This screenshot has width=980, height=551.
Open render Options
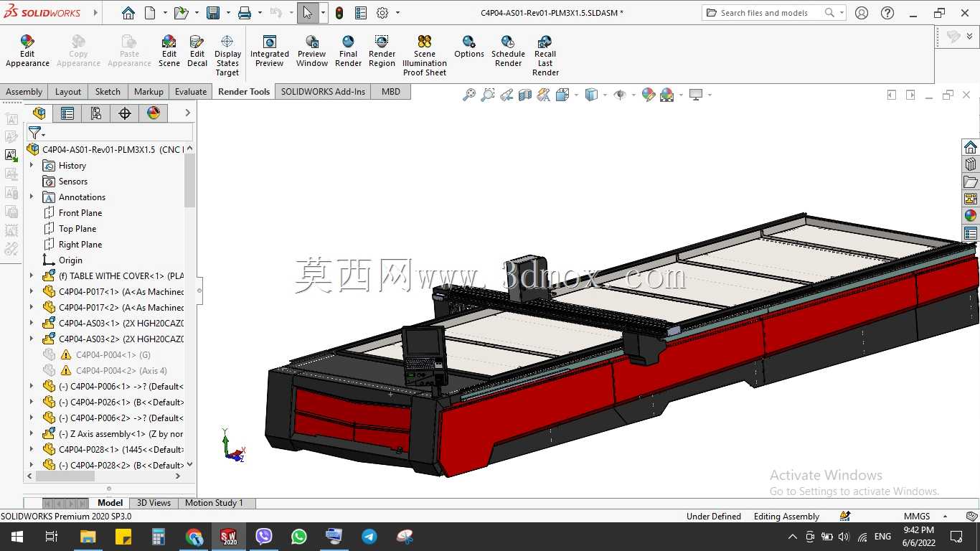pyautogui.click(x=469, y=47)
